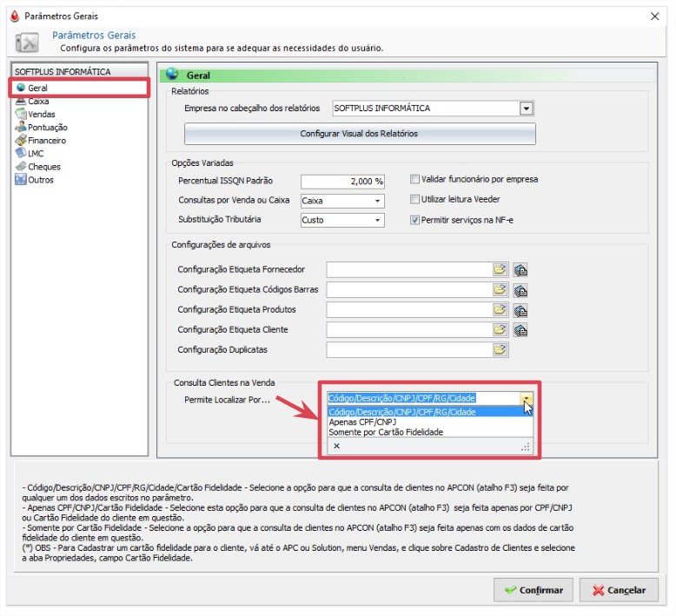Click printer config icon for Etiqueta Produtos
Viewport: 676px width, 616px height.
point(520,310)
